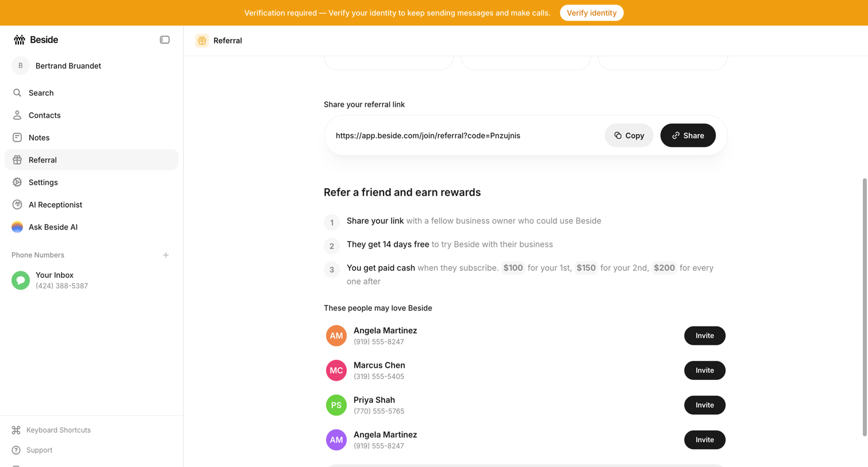Click the "You get paid cash" text
The image size is (868, 467).
[x=381, y=268]
